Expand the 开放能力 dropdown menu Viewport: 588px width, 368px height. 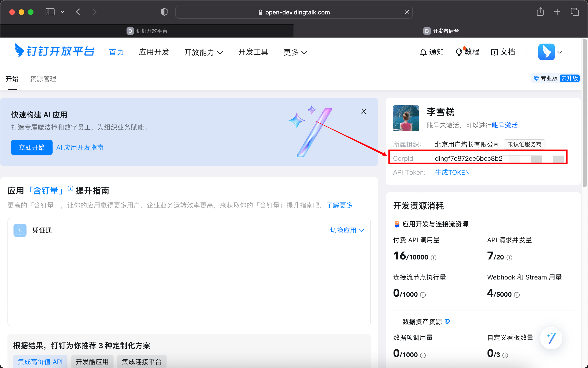tap(203, 52)
